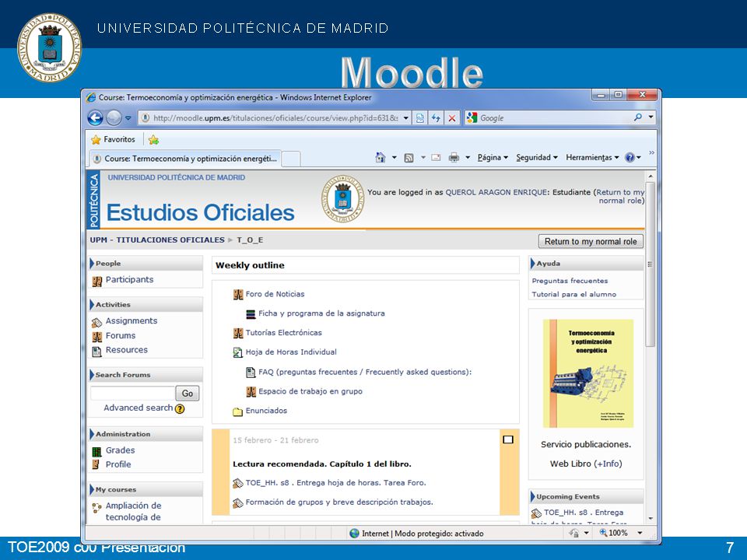Click the page vertical scrollbar thumb
The height and width of the screenshot is (560, 747).
tap(650, 264)
